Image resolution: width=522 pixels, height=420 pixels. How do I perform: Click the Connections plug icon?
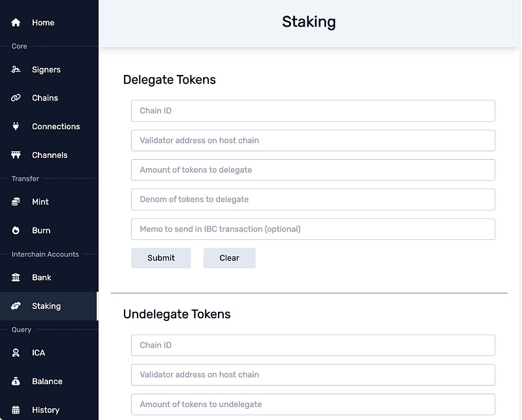click(16, 127)
